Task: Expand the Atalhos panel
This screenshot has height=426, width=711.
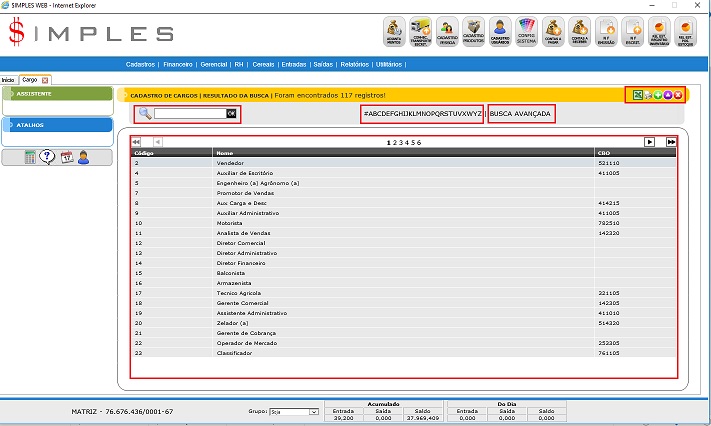Action: pos(56,125)
